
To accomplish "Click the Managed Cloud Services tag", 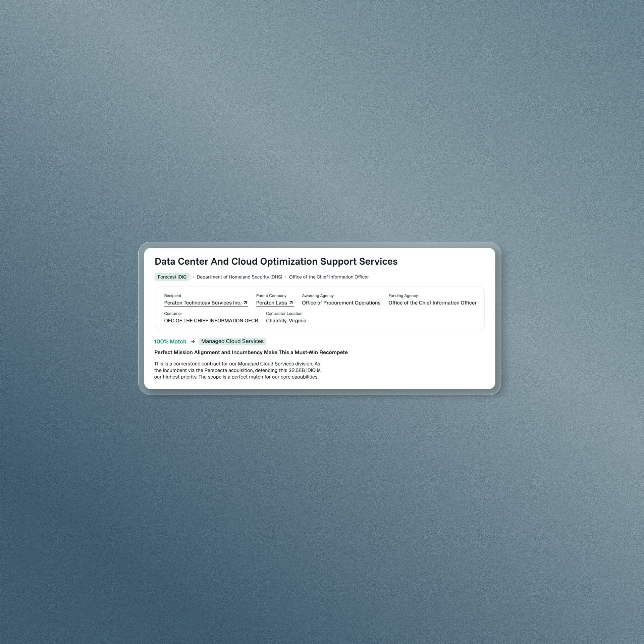I will (x=232, y=341).
